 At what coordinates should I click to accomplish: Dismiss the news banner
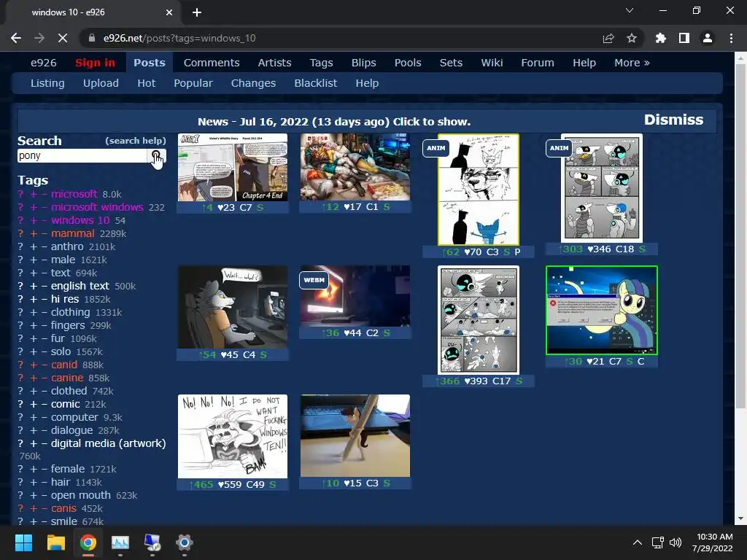pos(673,120)
